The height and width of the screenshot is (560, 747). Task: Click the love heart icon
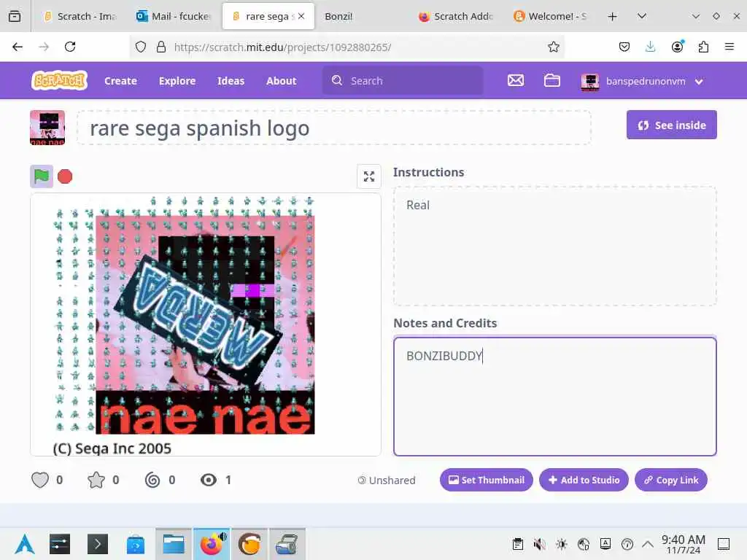(40, 480)
